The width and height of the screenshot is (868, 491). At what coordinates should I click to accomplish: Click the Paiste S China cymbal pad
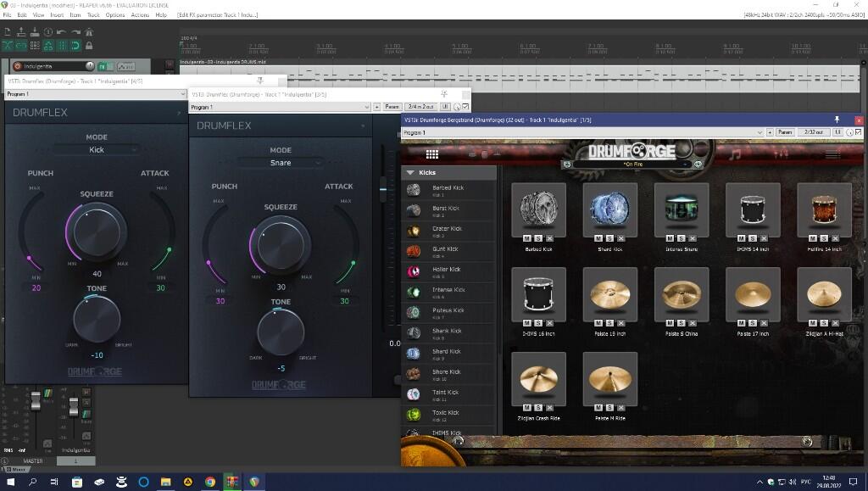(x=682, y=293)
